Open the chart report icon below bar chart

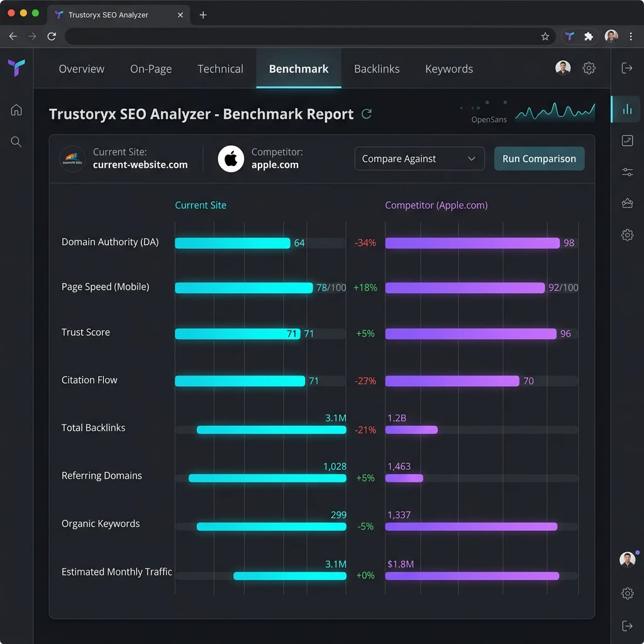point(627,140)
